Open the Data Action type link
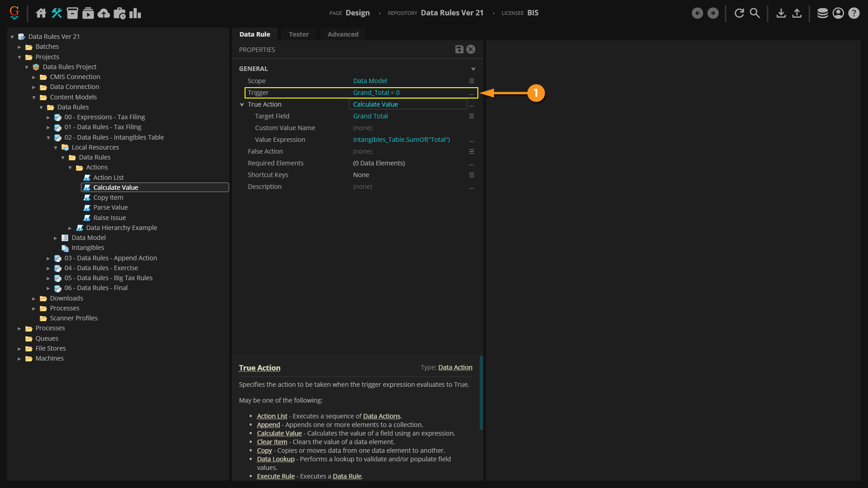Screen dimensions: 868x488 click(455, 367)
